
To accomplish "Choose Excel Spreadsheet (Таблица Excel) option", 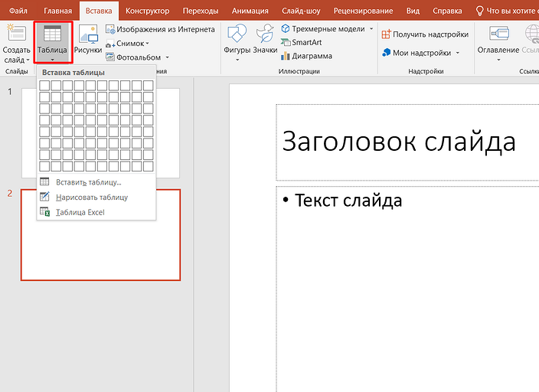I will tap(80, 212).
